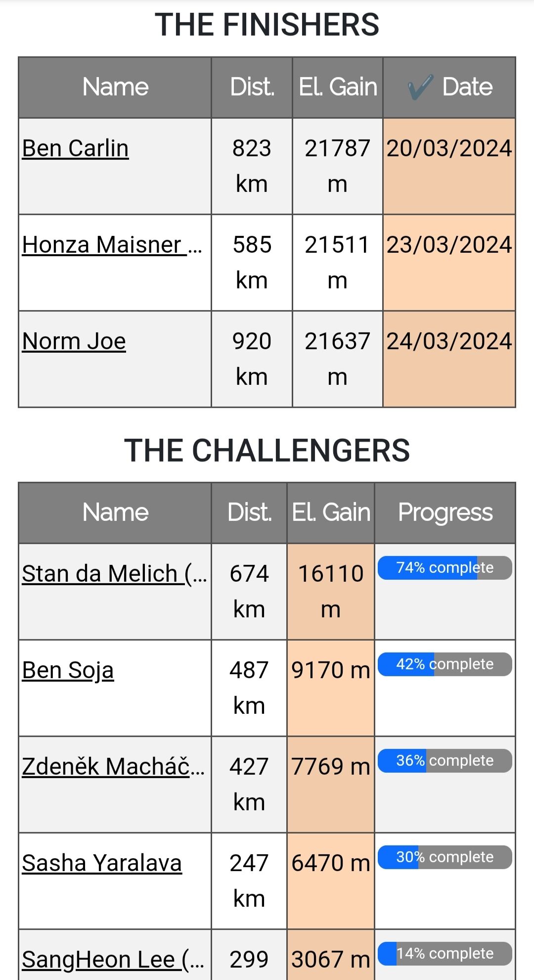This screenshot has width=534, height=980.
Task: Click the 36% complete progress bar
Action: tap(445, 761)
